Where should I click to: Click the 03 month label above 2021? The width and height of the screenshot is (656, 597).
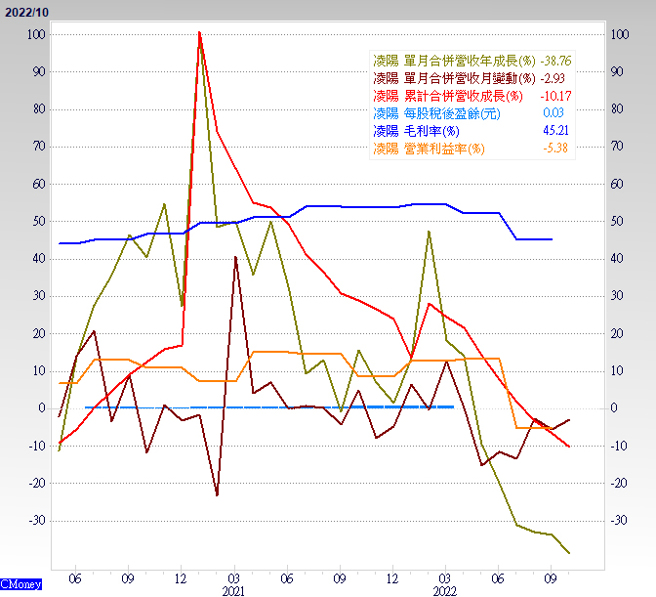coord(233,577)
